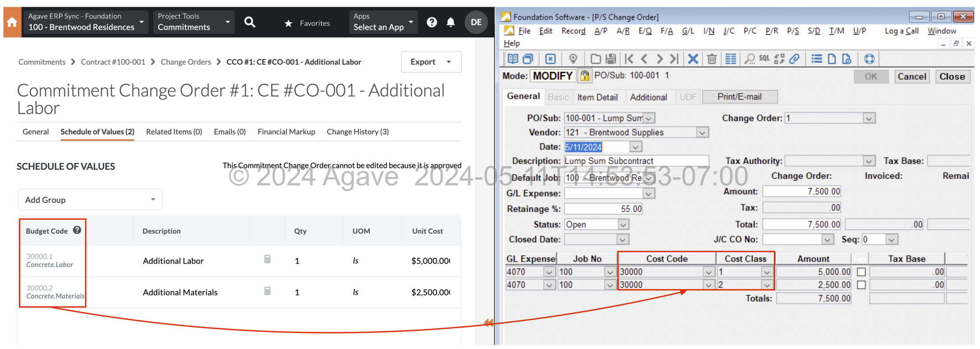Click the Amount field showing 7,500.00
Image resolution: width=980 pixels, height=349 pixels.
[802, 191]
